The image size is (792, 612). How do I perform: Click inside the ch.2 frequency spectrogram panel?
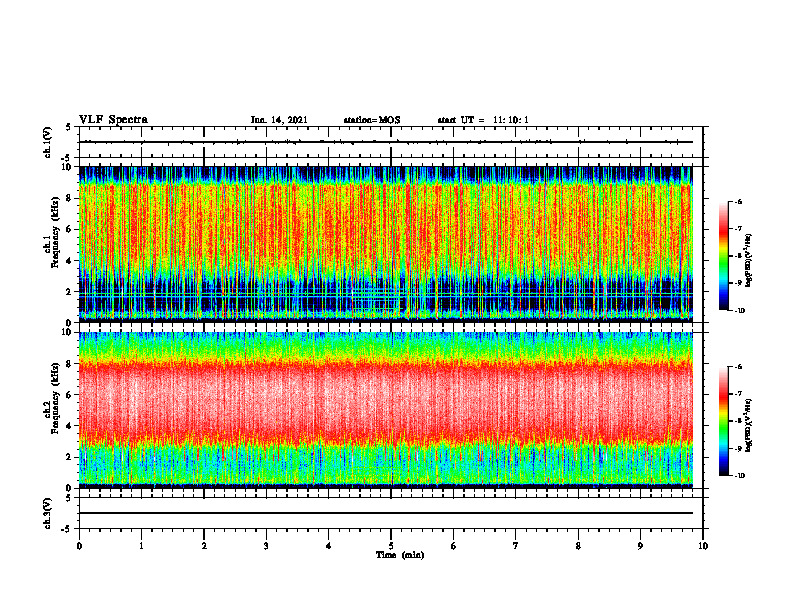tap(386, 410)
